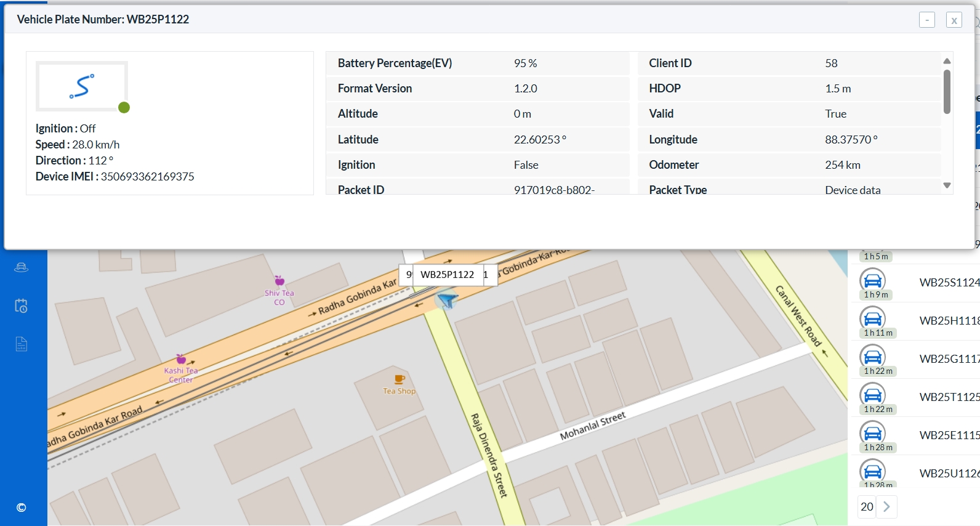Open the schedule calendar-clock sidebar icon
980x526 pixels.
21,305
